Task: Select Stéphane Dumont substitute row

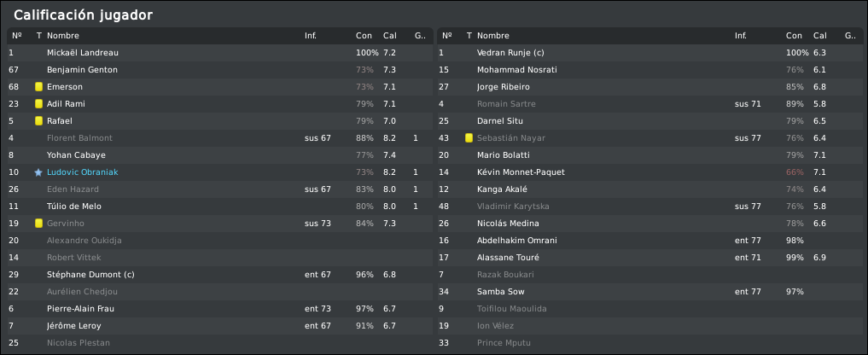Action: click(219, 275)
